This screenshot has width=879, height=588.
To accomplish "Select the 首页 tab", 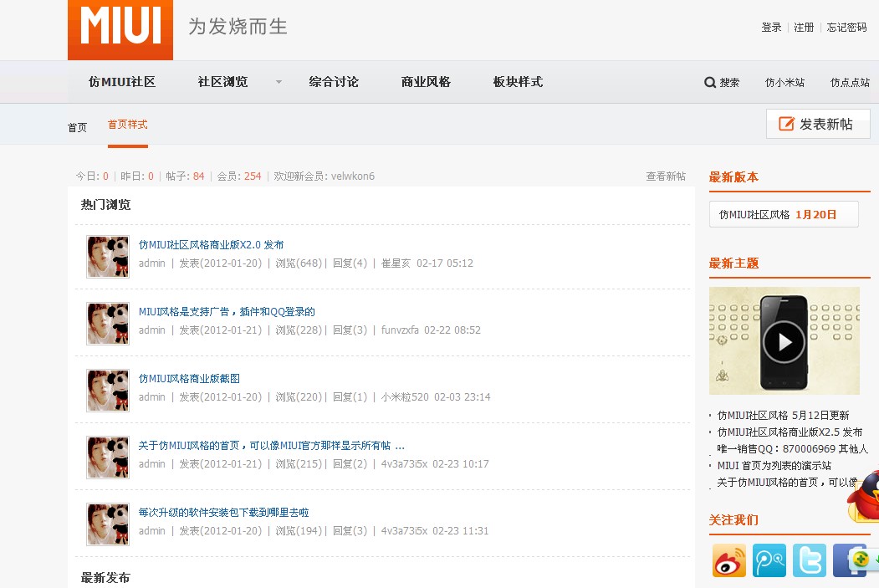I will coord(77,128).
